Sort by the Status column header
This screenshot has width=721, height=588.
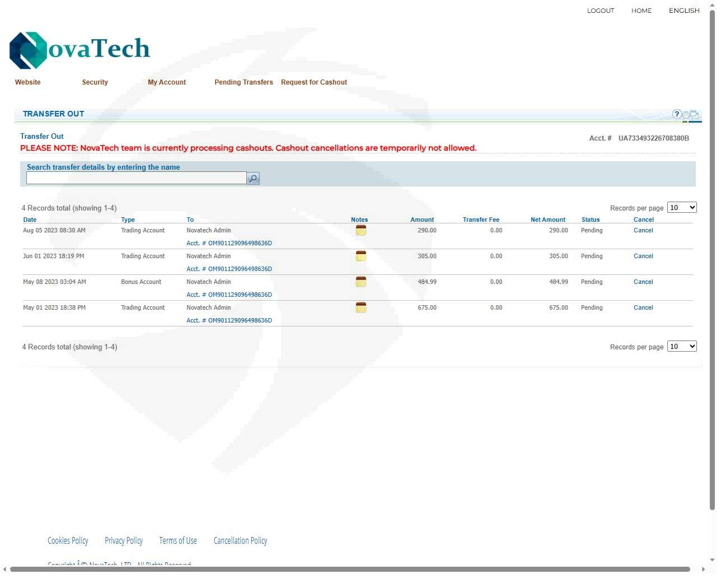pos(591,220)
